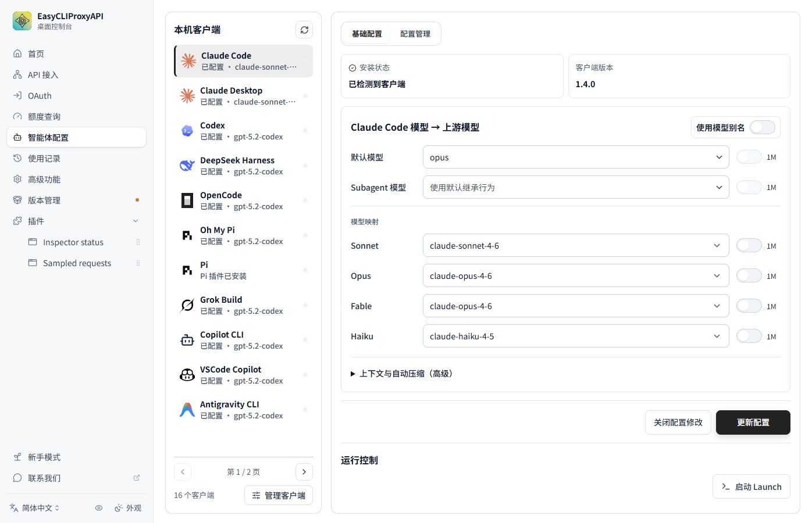This screenshot has height=523, width=812.
Task: Open the Haiku model mapping dropdown
Action: coord(576,336)
